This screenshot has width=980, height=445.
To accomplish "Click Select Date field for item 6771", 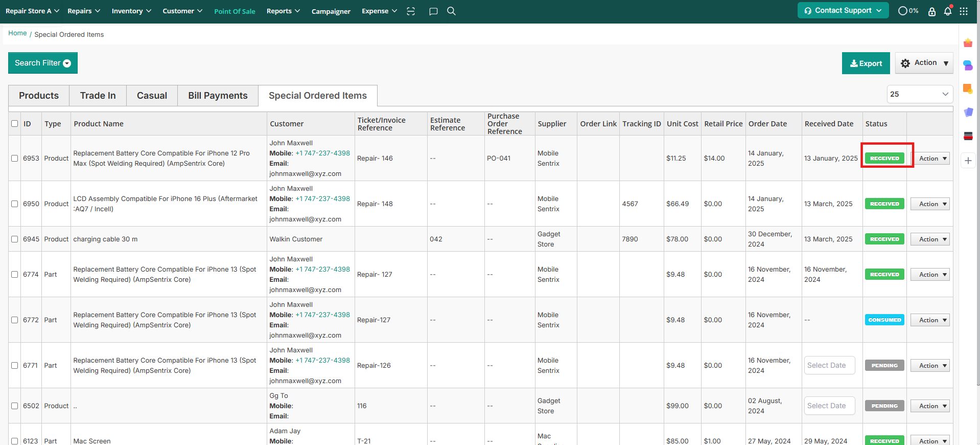I will click(829, 365).
